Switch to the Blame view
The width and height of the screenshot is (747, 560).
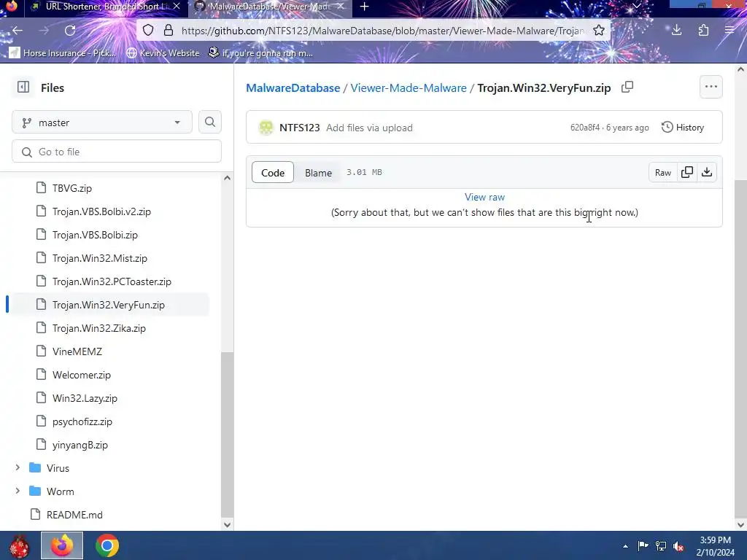[x=318, y=172]
